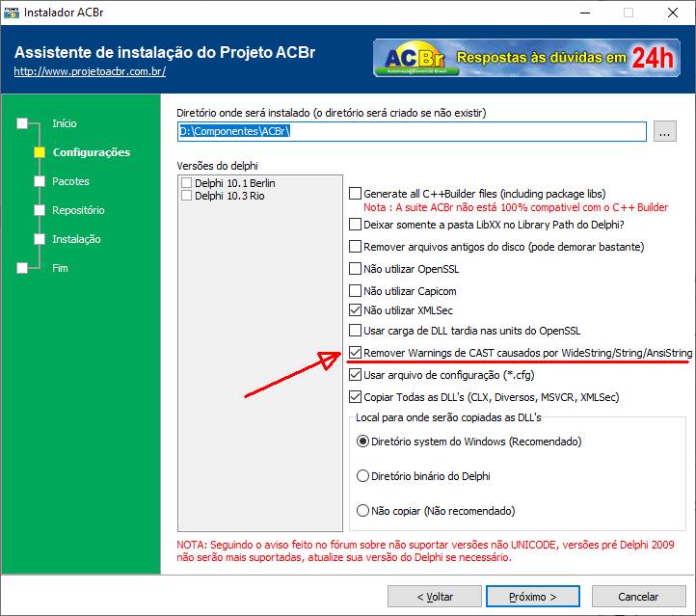
Task: Enable Usar carga de DLL tardia
Action: point(355,331)
